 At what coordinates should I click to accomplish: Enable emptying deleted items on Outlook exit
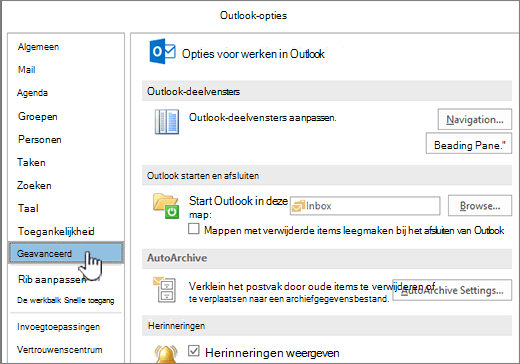194,229
